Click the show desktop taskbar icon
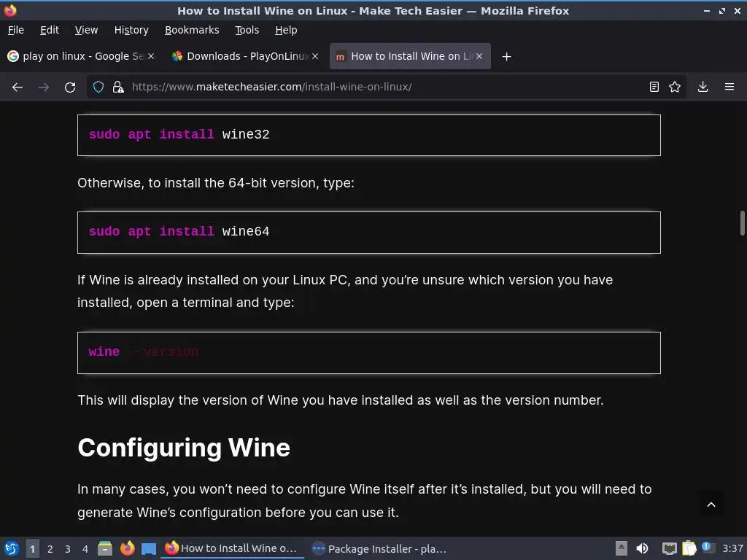This screenshot has height=560, width=747. pos(149,548)
